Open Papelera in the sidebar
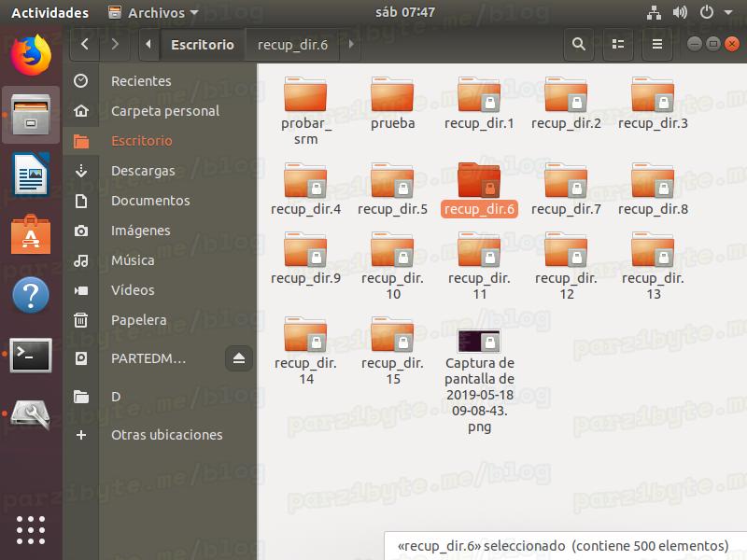Image resolution: width=747 pixels, height=560 pixels. (x=160, y=320)
